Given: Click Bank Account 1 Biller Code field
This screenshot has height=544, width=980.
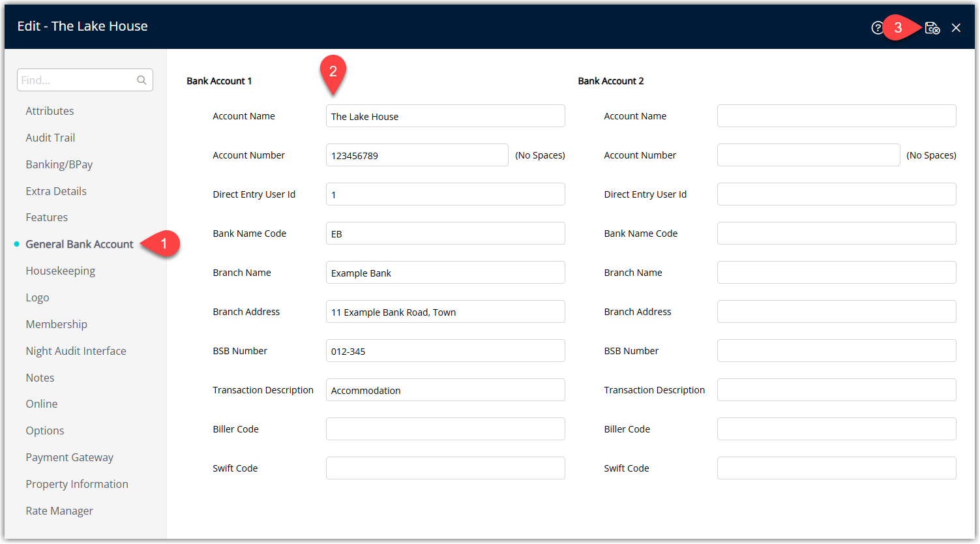Looking at the screenshot, I should [445, 429].
